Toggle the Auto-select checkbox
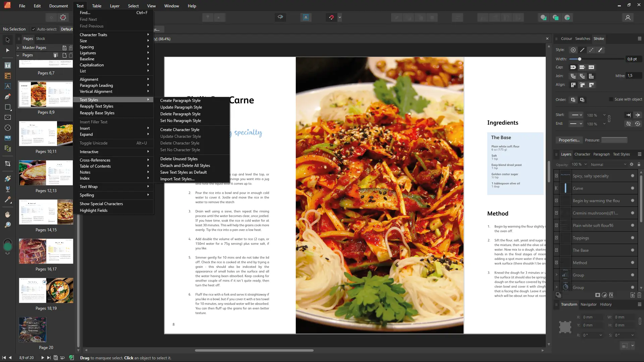Viewport: 644px width, 362px height. pos(33,29)
